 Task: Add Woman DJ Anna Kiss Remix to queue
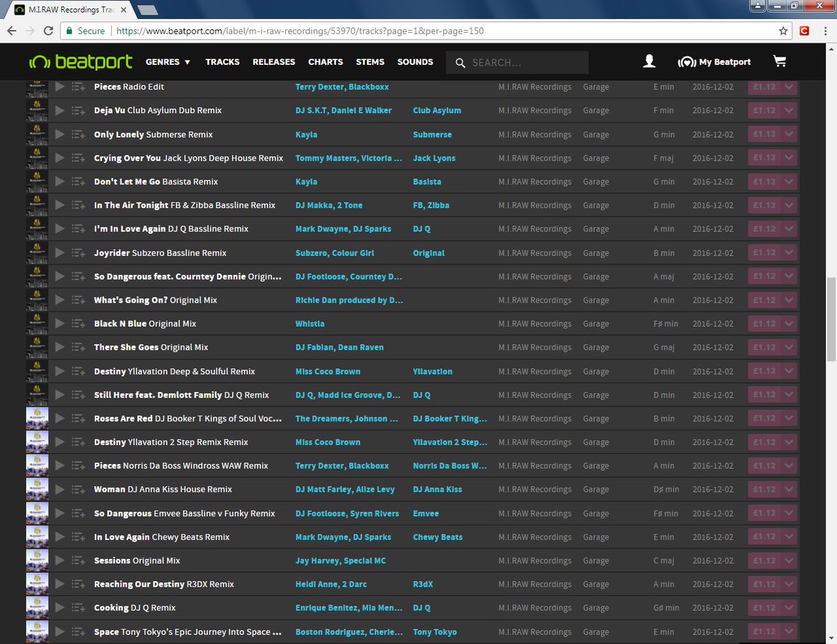77,489
